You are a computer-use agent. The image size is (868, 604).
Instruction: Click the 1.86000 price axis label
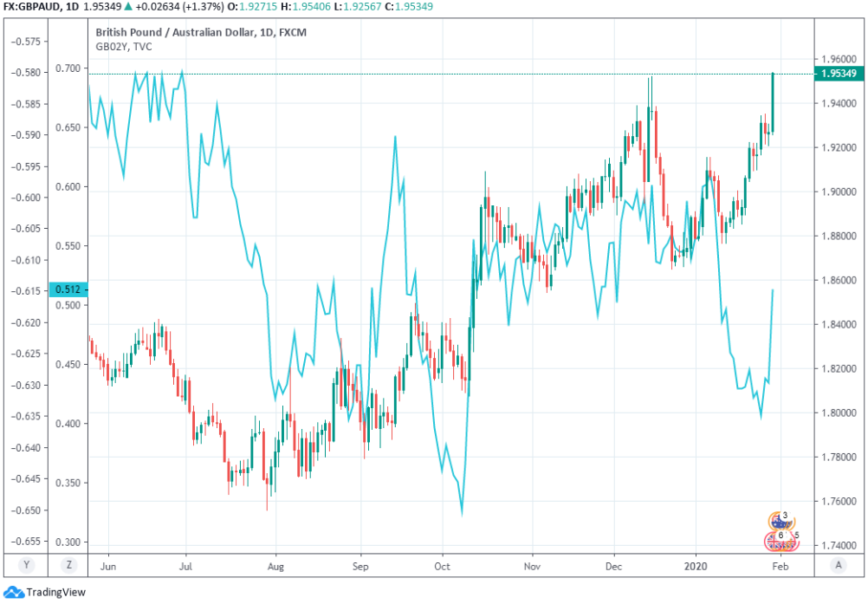pyautogui.click(x=839, y=280)
